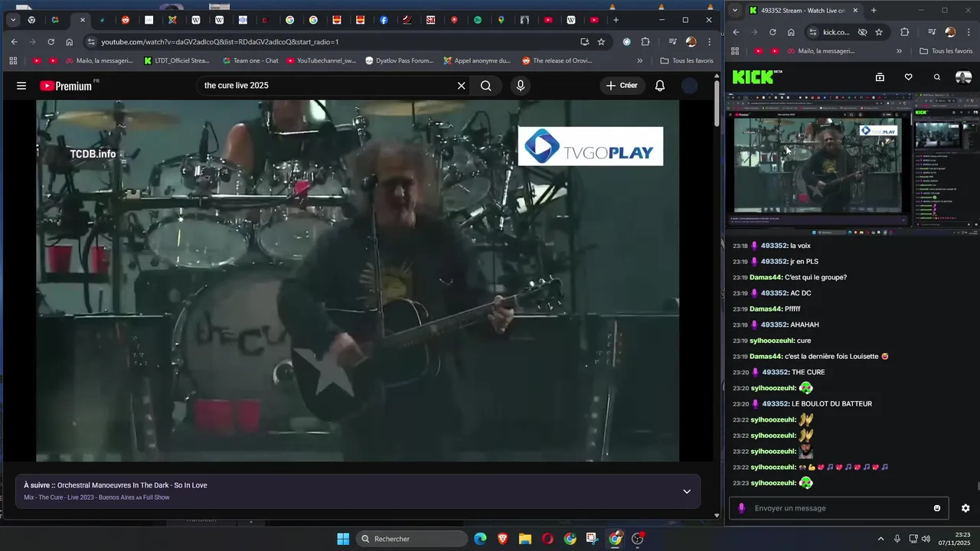
Task: Close the active YouTube tab
Action: (83, 20)
